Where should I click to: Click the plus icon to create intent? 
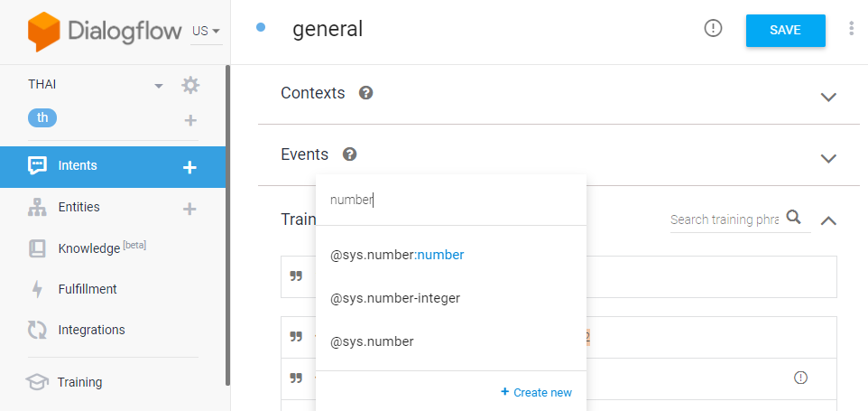[x=189, y=167]
